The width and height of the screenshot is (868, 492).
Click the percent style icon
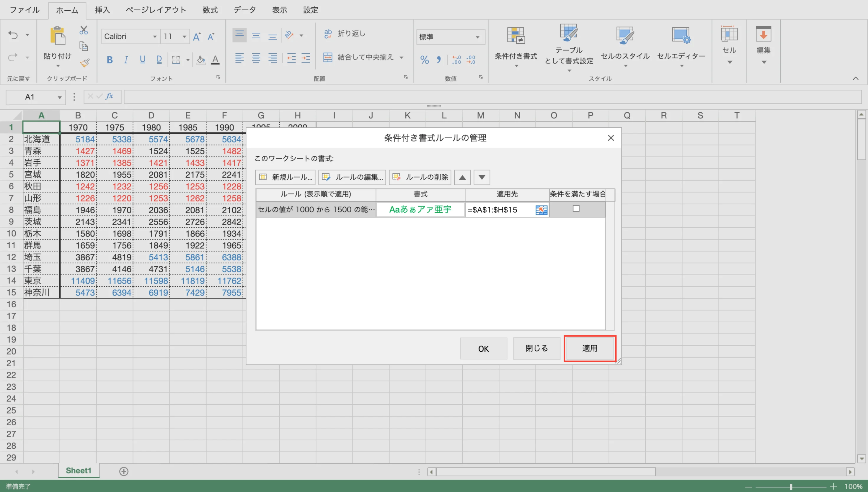point(424,60)
